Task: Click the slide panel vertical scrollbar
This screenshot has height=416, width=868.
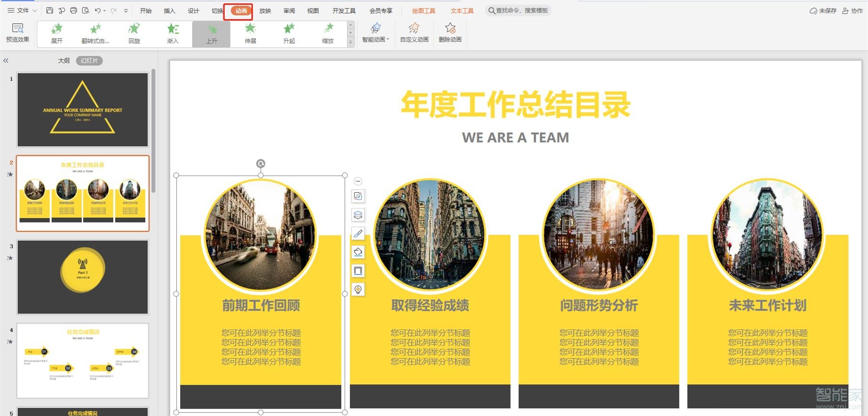Action: (x=153, y=131)
